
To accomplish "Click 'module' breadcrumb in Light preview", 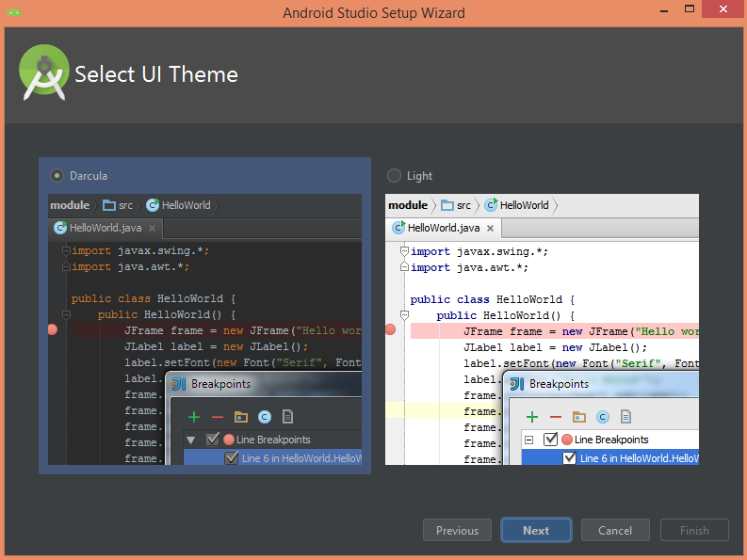I will tap(408, 205).
